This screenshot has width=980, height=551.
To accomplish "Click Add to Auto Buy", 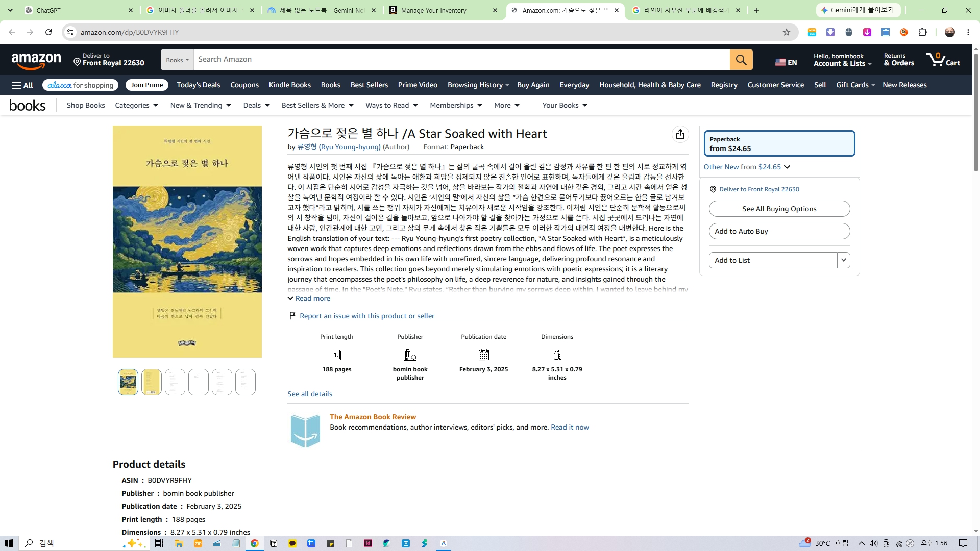I will click(x=779, y=231).
